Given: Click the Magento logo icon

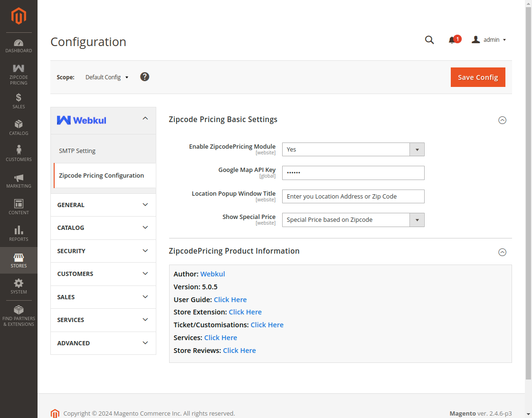Looking at the screenshot, I should pyautogui.click(x=19, y=16).
